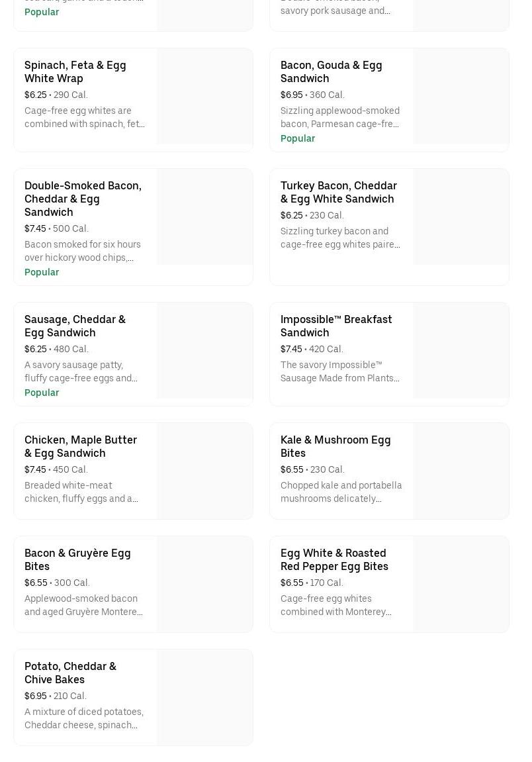Click the Popular label on Sausage, Cheddar sandwich
Image resolution: width=532 pixels, height=762 pixels.
click(42, 393)
